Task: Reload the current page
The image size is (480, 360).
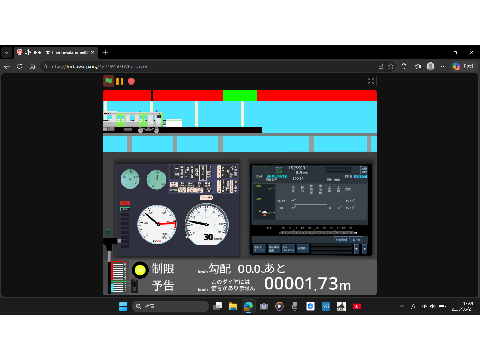Action: click(x=20, y=67)
